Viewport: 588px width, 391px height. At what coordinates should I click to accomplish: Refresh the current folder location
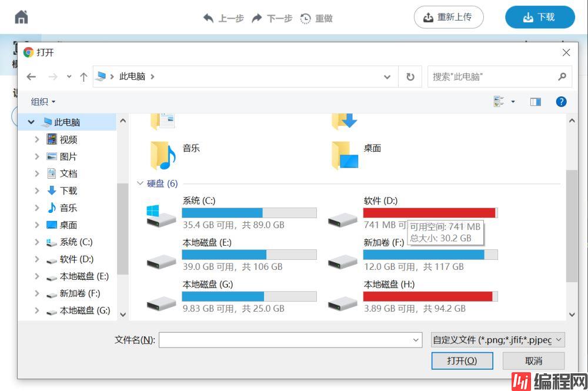pos(410,76)
